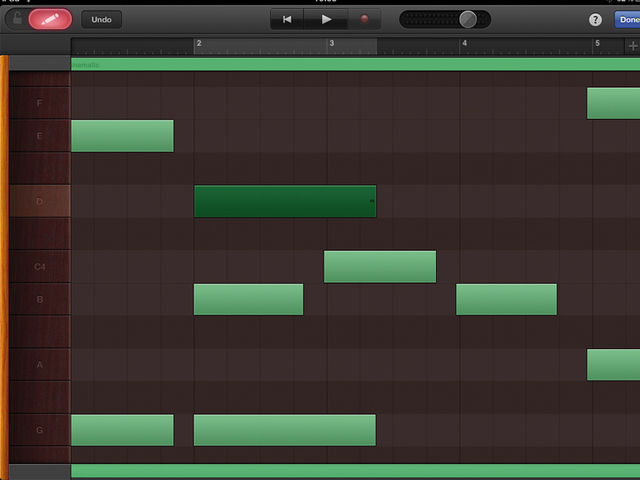Select the F note near bar 5

coord(613,103)
